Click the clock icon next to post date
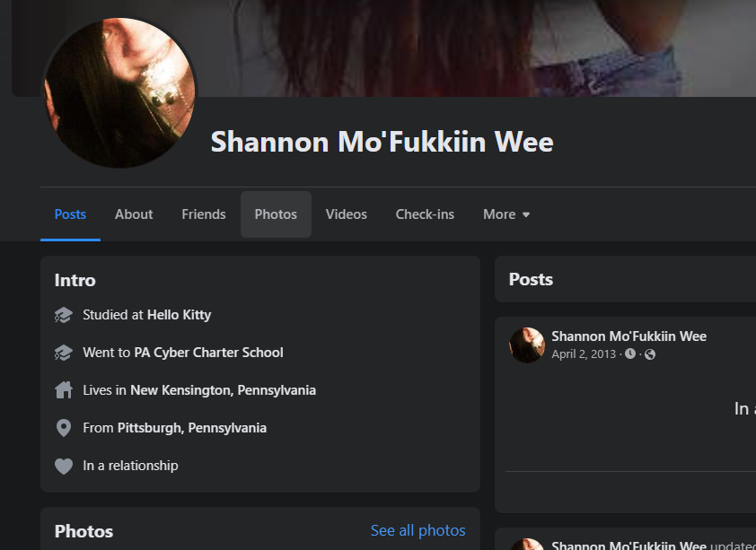Viewport: 756px width, 550px height. [630, 354]
